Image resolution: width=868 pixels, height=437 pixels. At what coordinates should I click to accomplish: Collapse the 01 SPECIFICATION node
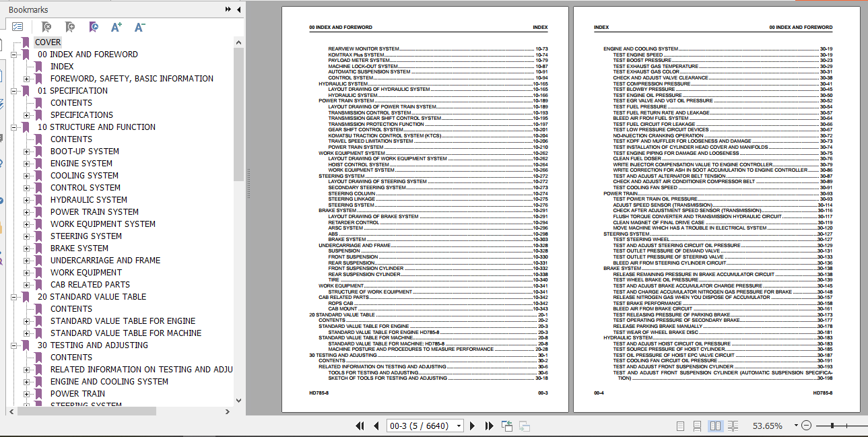click(x=14, y=91)
